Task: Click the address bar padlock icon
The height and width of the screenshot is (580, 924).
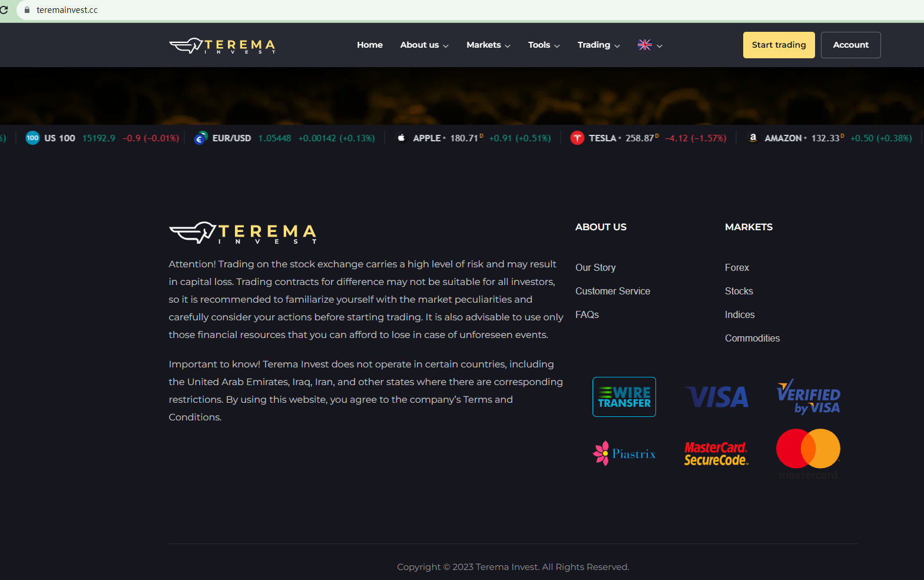Action: point(27,10)
